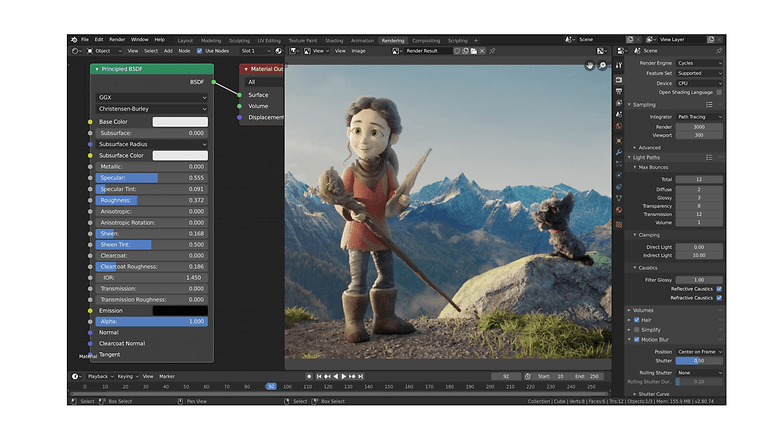Image resolution: width=782 pixels, height=440 pixels.
Task: Toggle auto keying record button
Action: pyautogui.click(x=309, y=376)
